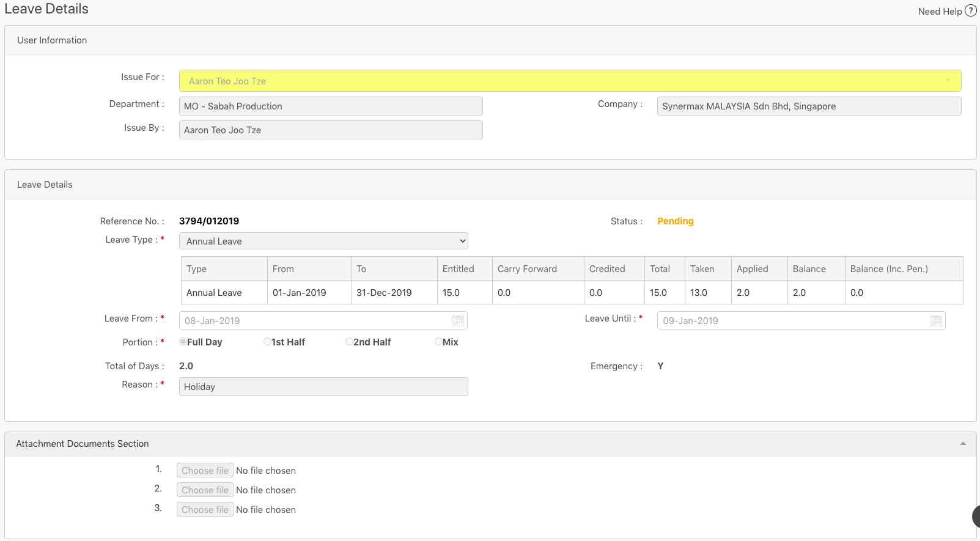The image size is (980, 541).
Task: Select Full Day portion radio
Action: (x=183, y=342)
